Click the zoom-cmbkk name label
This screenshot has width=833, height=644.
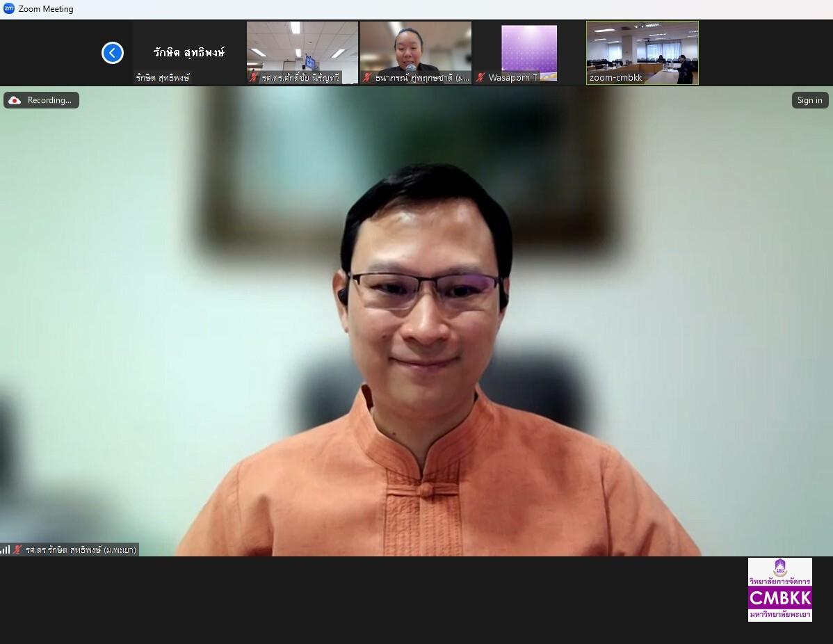(x=616, y=78)
